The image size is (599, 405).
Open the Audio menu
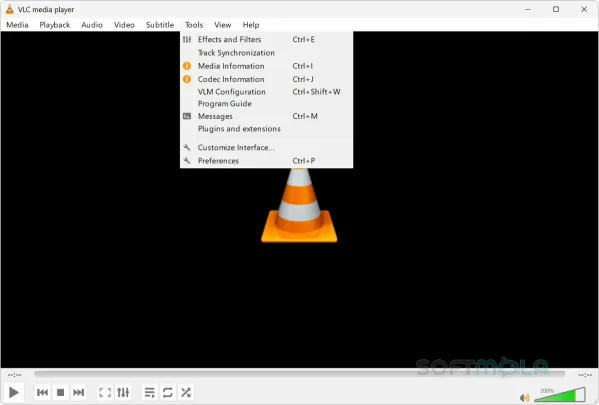tap(92, 25)
